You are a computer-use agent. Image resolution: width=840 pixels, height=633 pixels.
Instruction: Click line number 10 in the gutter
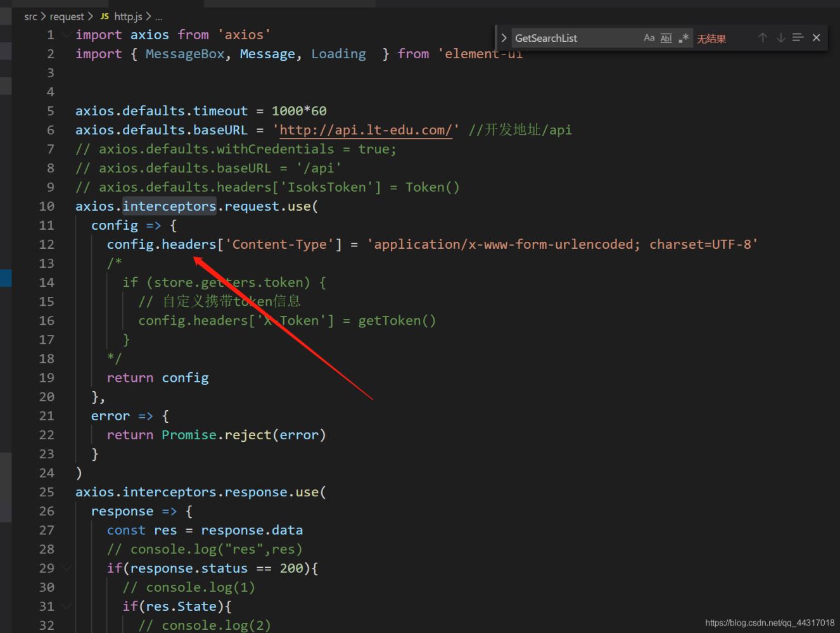click(x=46, y=206)
